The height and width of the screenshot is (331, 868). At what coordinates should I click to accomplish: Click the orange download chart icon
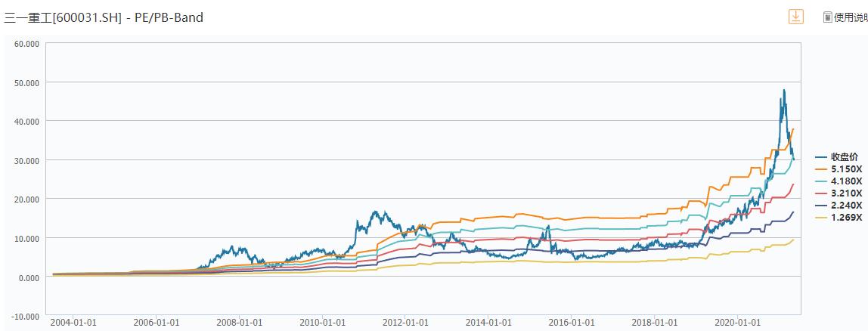tap(795, 17)
